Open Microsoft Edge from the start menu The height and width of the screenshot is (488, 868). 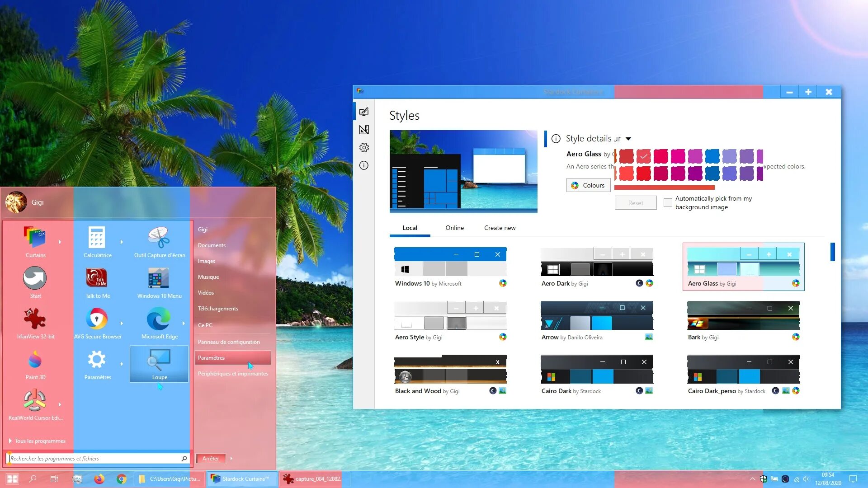[x=159, y=323]
